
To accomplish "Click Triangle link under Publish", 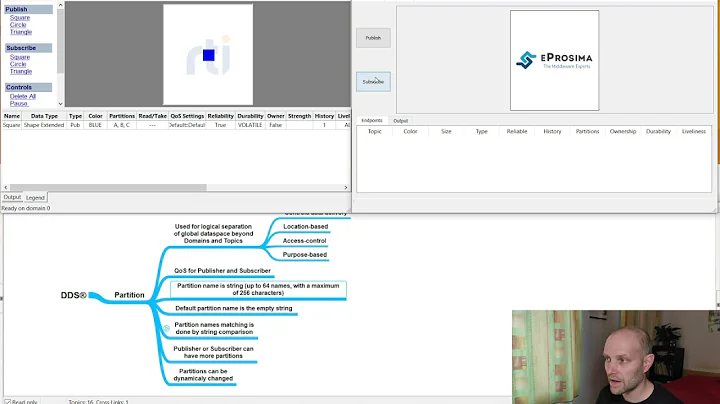I will (21, 32).
